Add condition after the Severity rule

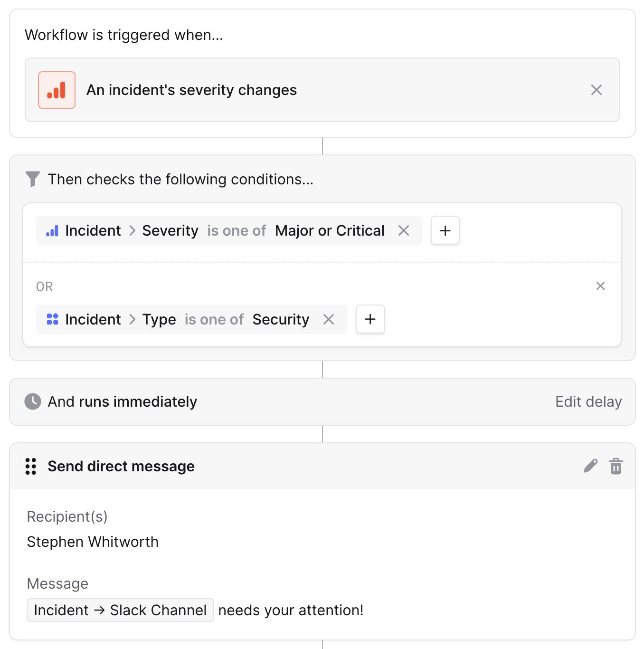(445, 230)
